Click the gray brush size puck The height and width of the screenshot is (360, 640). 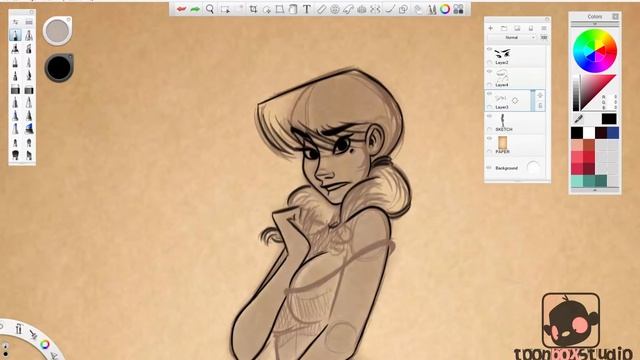58,31
